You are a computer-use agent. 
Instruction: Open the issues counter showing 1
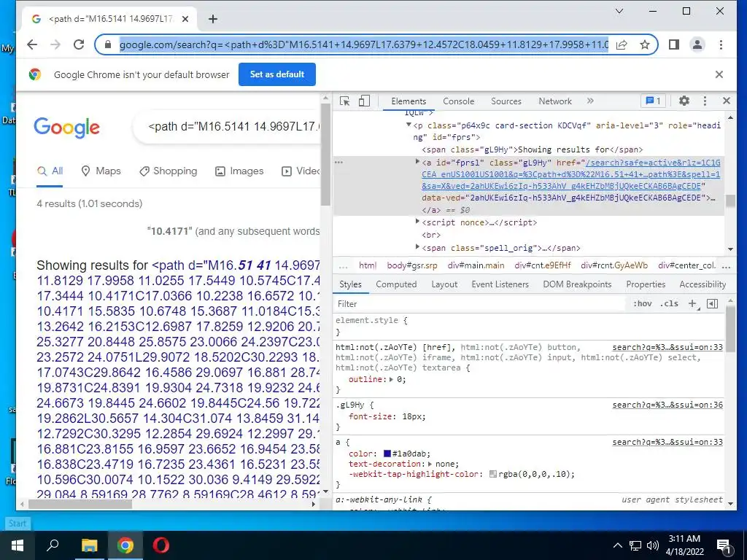coord(653,101)
